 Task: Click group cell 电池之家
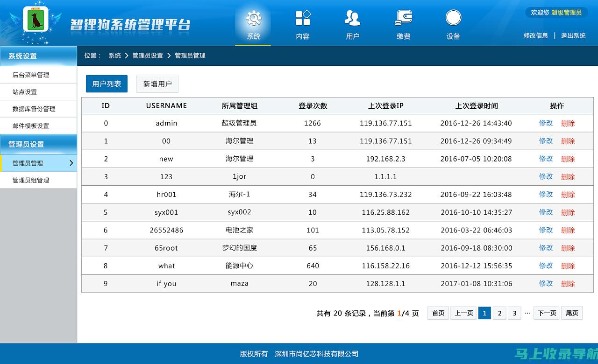(239, 230)
